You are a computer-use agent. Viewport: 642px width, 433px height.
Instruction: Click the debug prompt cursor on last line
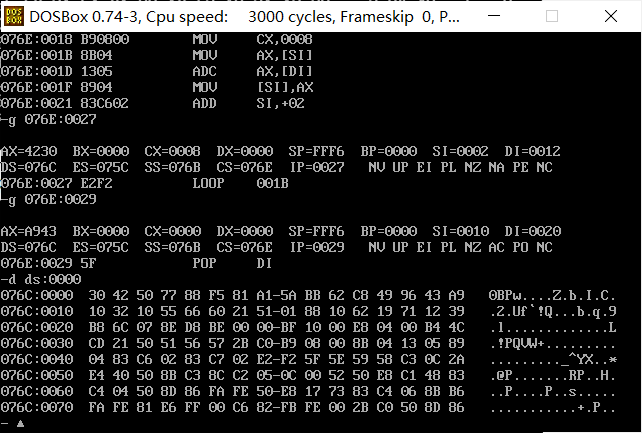tap(20, 424)
